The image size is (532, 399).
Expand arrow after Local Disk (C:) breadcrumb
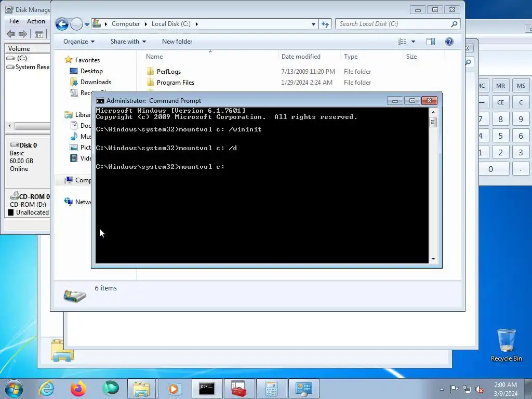(x=197, y=24)
